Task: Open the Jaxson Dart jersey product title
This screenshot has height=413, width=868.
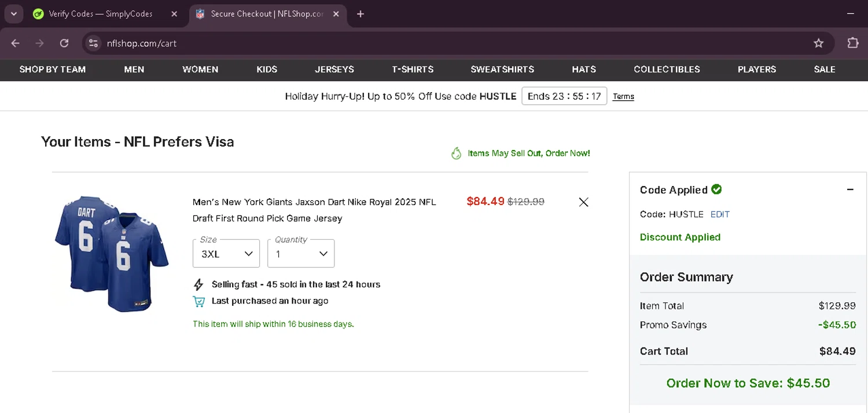Action: (x=314, y=210)
